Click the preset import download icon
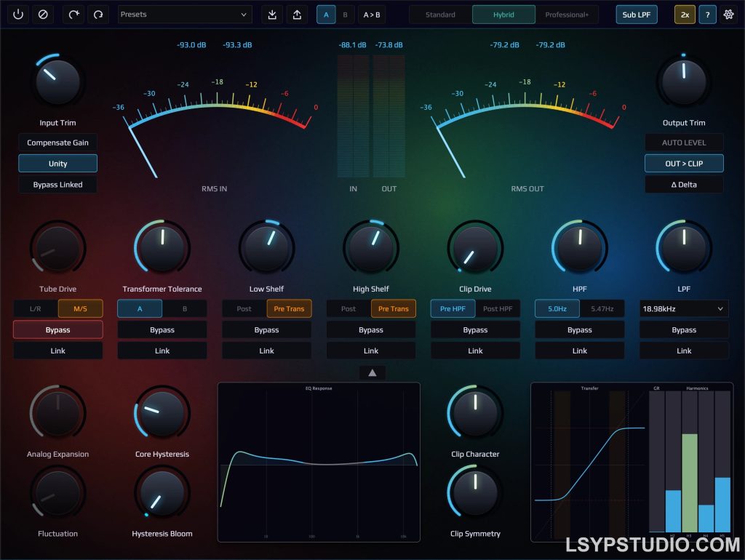The image size is (745, 560). (x=271, y=14)
